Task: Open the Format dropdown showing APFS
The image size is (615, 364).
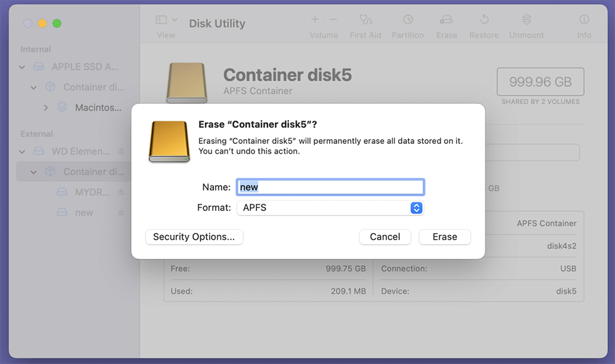Action: coord(416,208)
